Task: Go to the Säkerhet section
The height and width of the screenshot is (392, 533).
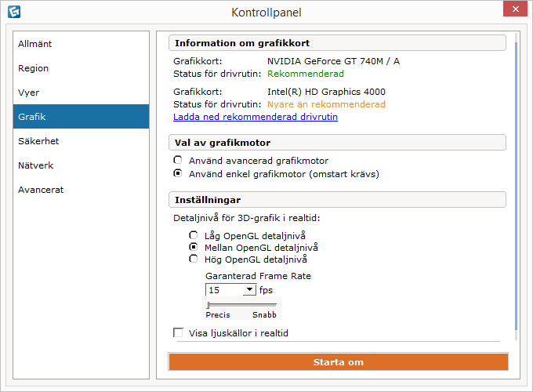Action: 81,141
